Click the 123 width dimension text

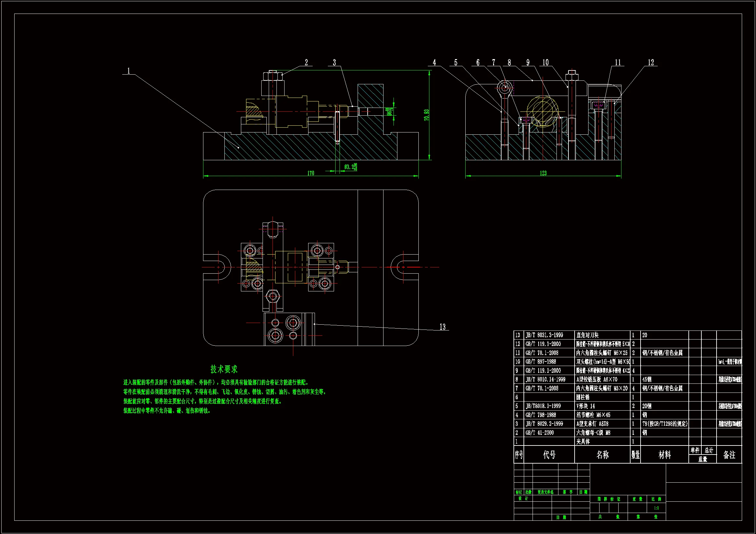tap(543, 173)
